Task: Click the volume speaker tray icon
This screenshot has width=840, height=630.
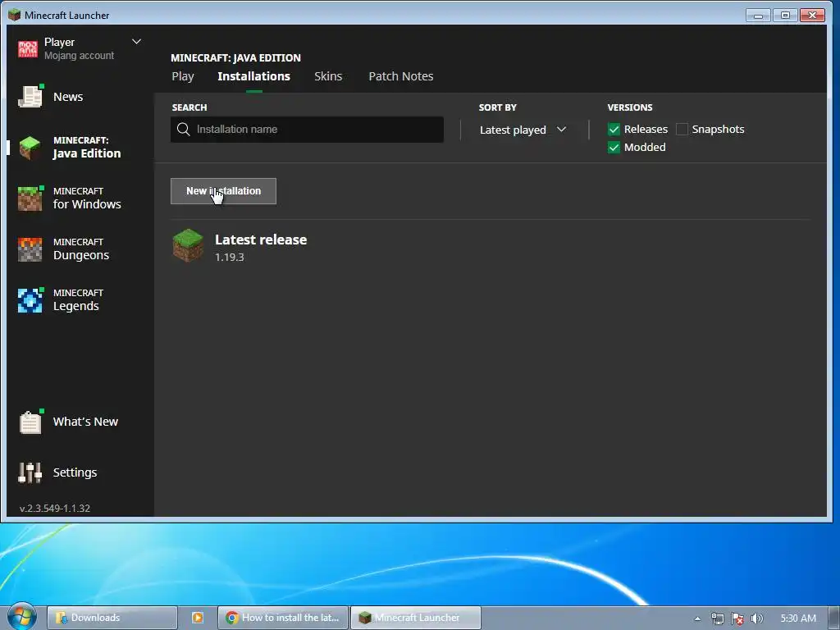Action: point(756,619)
